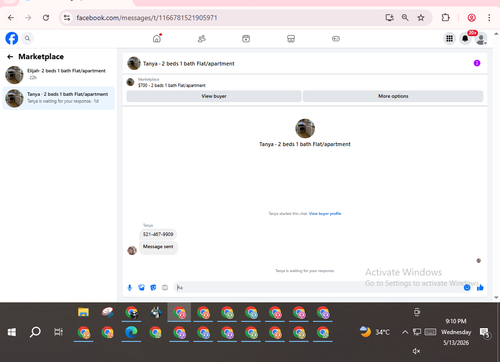Click the touch keyboard tray icon

[x=430, y=332]
